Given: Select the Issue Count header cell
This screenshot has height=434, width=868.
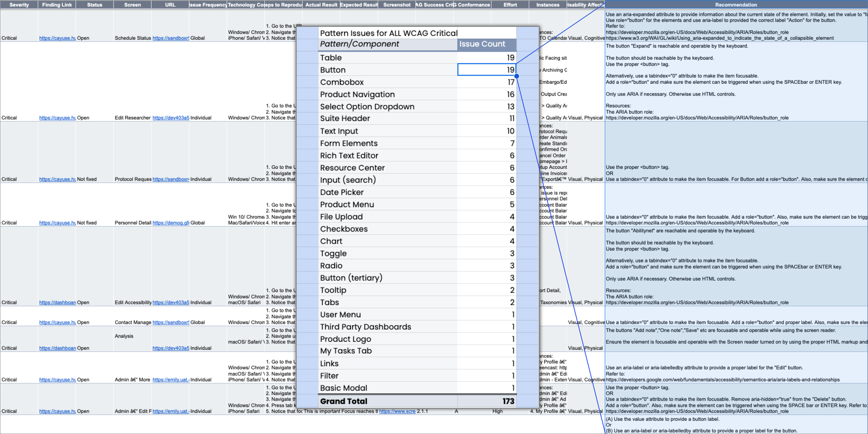Looking at the screenshot, I should pos(486,44).
